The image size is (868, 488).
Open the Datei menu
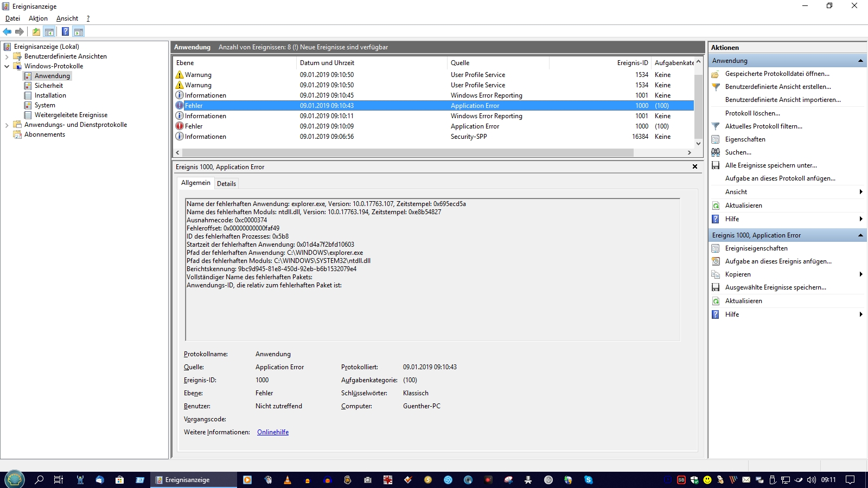click(12, 18)
